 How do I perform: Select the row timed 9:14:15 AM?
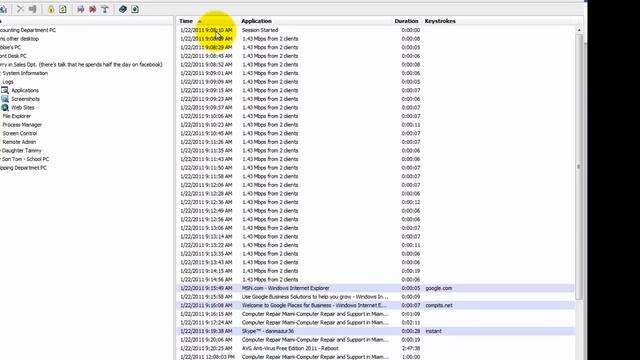tap(376, 271)
